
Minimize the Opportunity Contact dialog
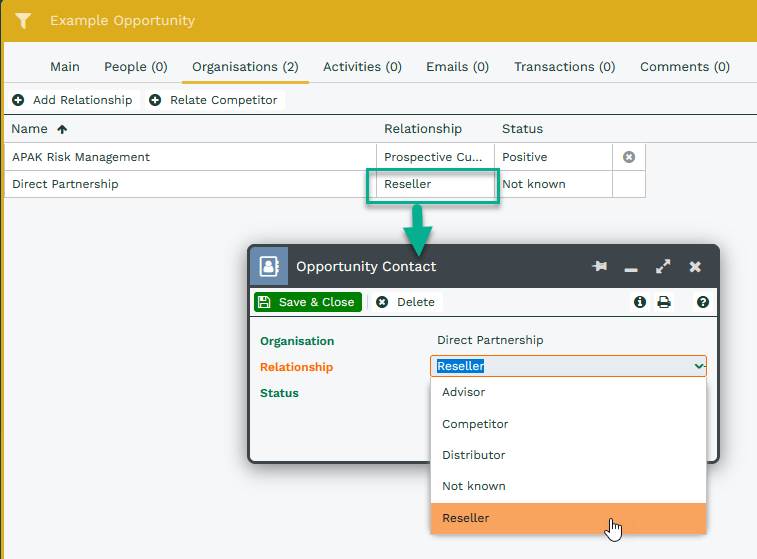(x=631, y=269)
